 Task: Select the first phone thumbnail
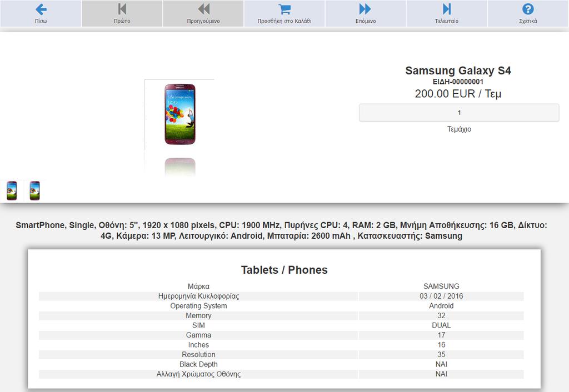[12, 190]
